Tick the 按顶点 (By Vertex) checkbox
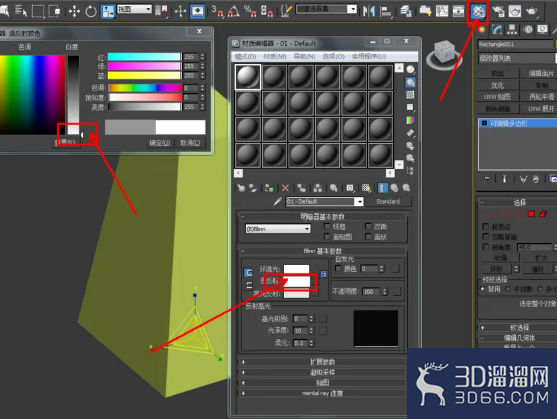 click(486, 226)
